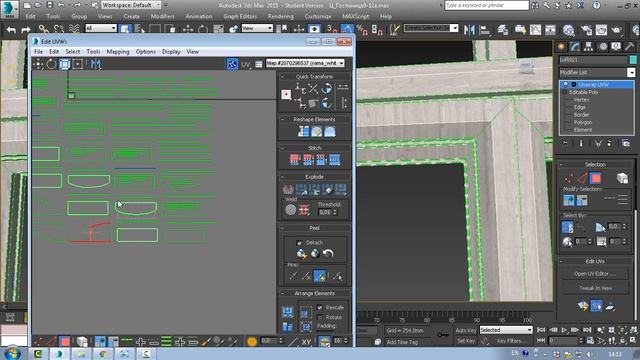Toggle Select By Element in Selection rollout

622,178
